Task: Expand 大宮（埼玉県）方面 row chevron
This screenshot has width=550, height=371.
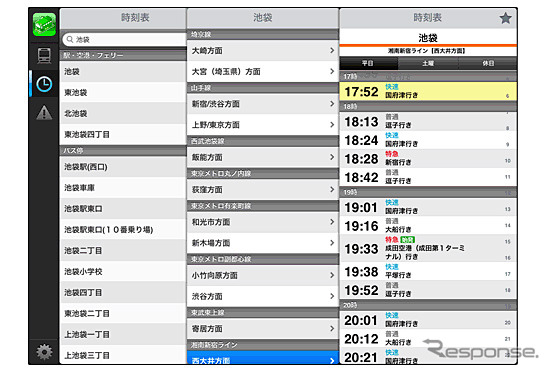Action: [x=332, y=72]
